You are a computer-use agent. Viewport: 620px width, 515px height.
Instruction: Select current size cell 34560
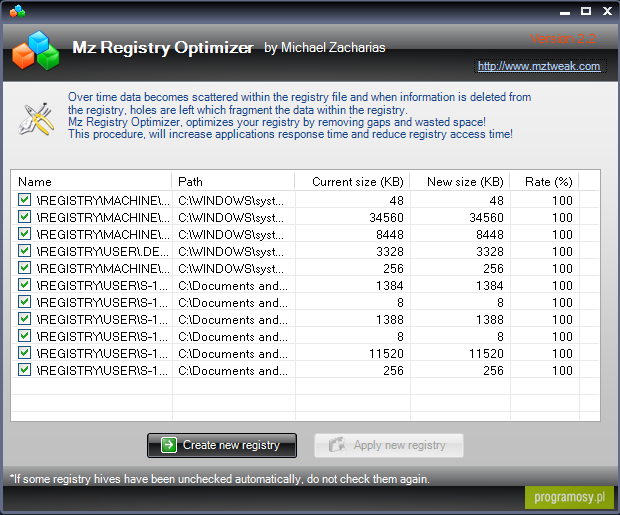tap(386, 218)
